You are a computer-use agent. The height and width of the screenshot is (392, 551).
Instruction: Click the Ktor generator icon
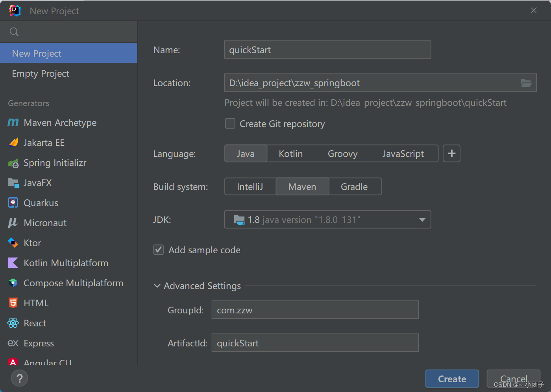click(13, 243)
